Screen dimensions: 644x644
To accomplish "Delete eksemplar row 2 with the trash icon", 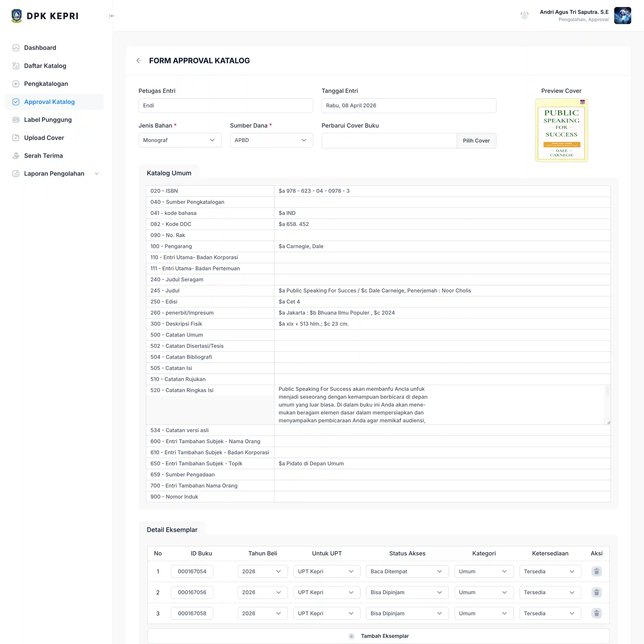I will tap(596, 592).
